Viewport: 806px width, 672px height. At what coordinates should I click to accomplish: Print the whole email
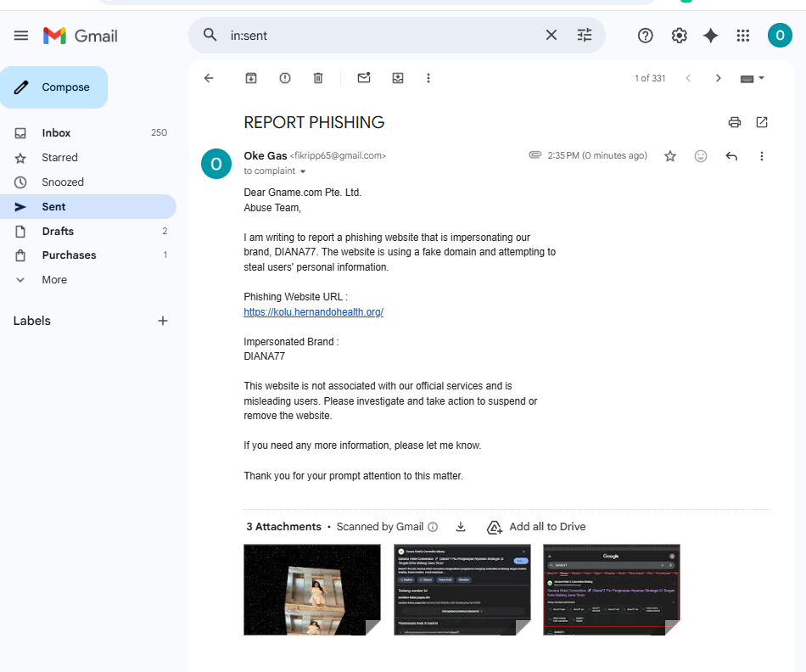point(735,122)
